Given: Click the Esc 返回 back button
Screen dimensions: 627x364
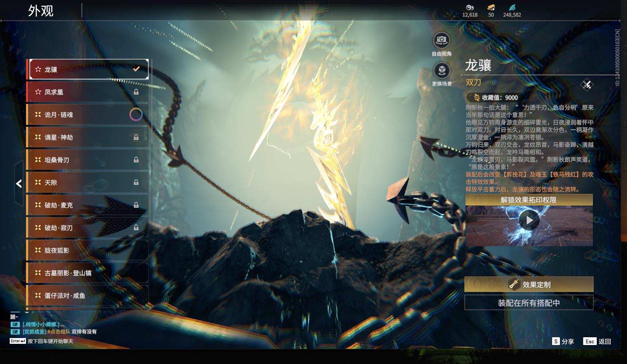Looking at the screenshot, I should click(x=597, y=342).
